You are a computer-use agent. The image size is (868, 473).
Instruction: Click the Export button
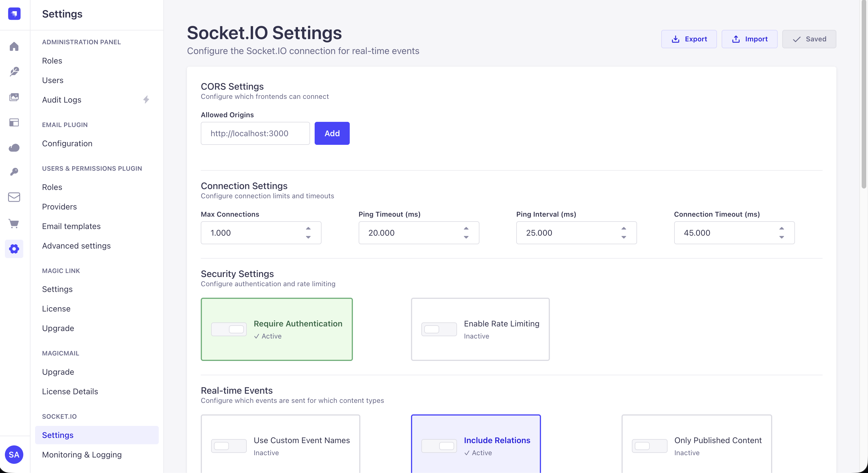point(689,39)
